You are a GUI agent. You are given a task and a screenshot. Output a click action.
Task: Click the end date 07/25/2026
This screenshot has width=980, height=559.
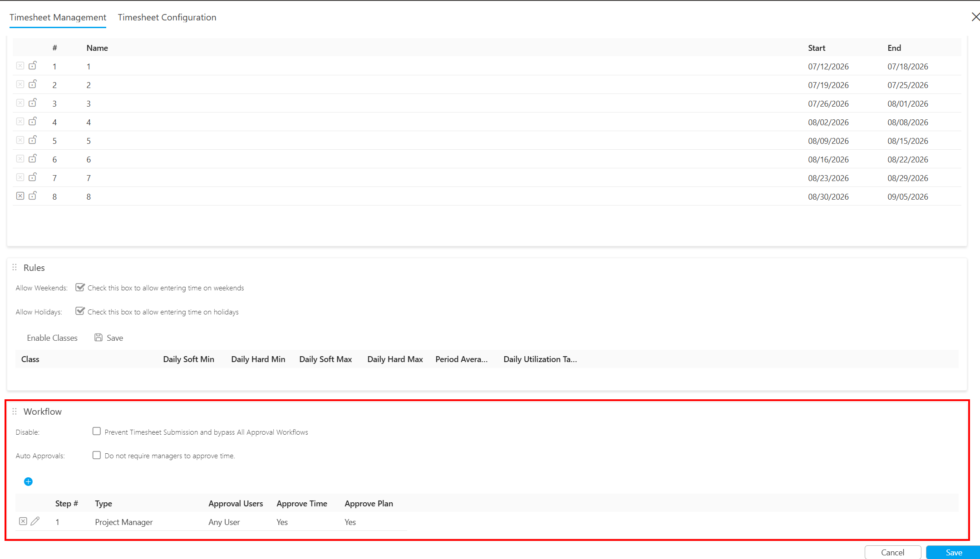[x=908, y=85]
